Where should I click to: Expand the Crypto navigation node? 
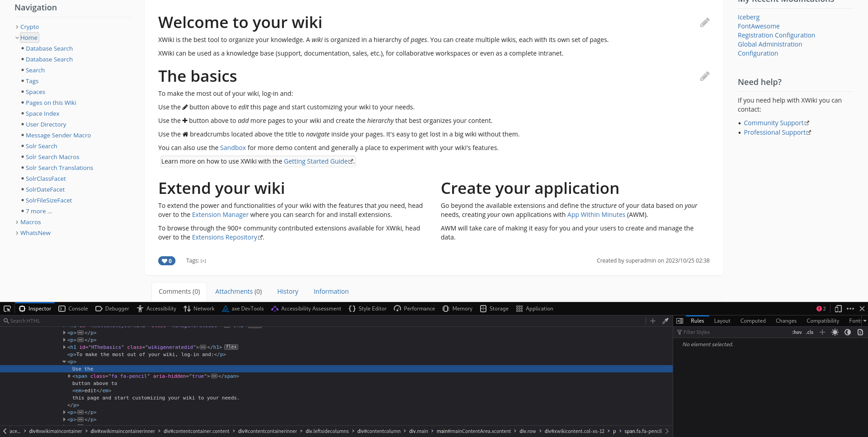17,27
